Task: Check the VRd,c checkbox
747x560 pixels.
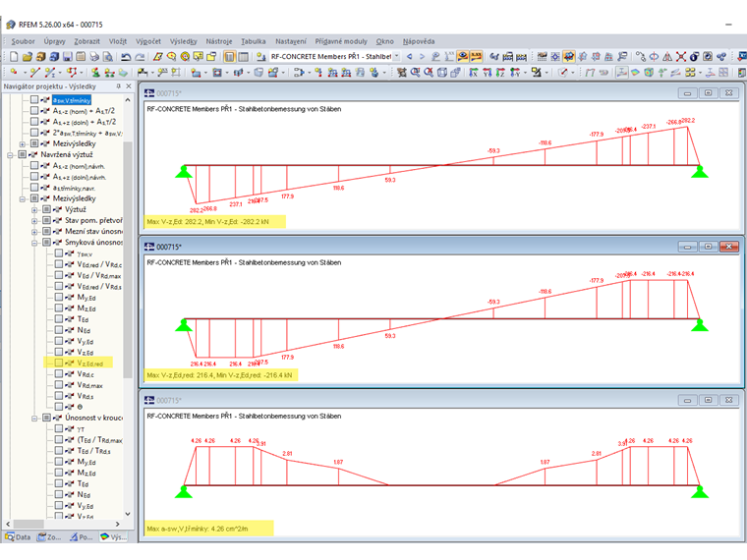Action: [59, 373]
